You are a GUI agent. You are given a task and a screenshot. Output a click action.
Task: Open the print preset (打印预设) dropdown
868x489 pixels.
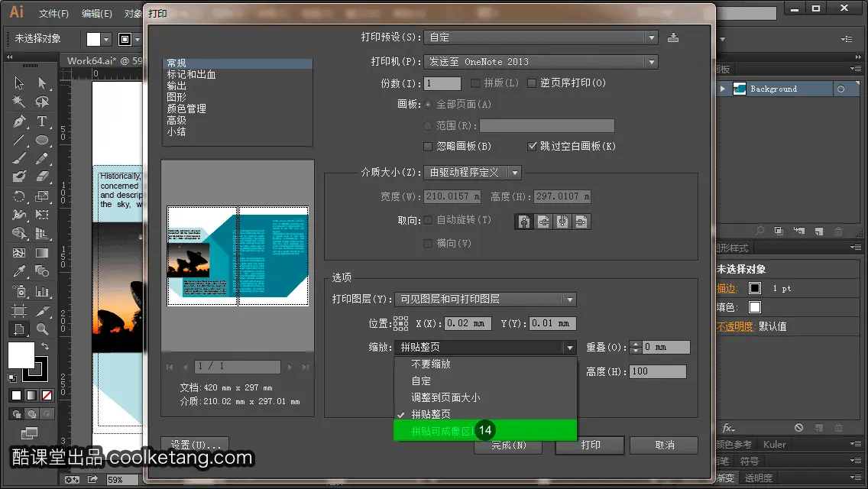tap(540, 37)
